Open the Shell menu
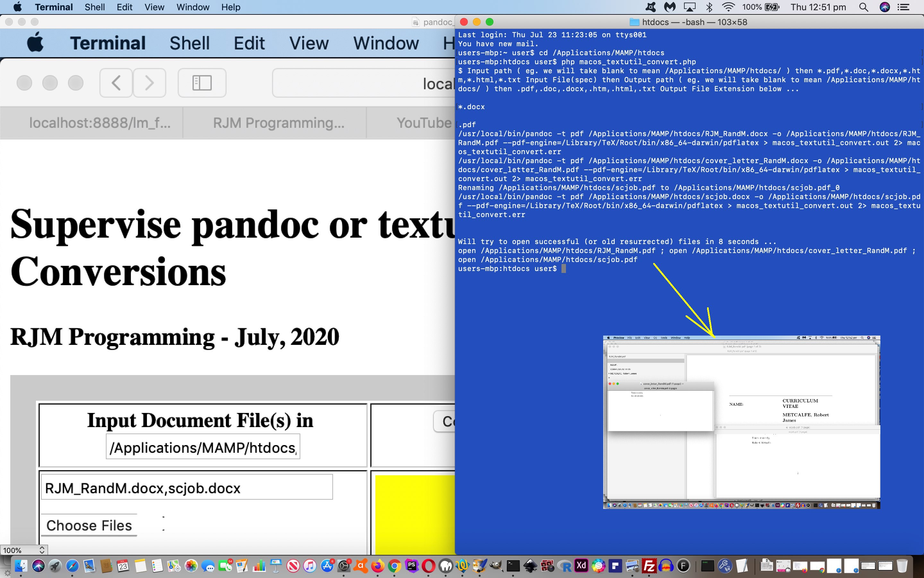Image resolution: width=924 pixels, height=578 pixels. (x=95, y=7)
